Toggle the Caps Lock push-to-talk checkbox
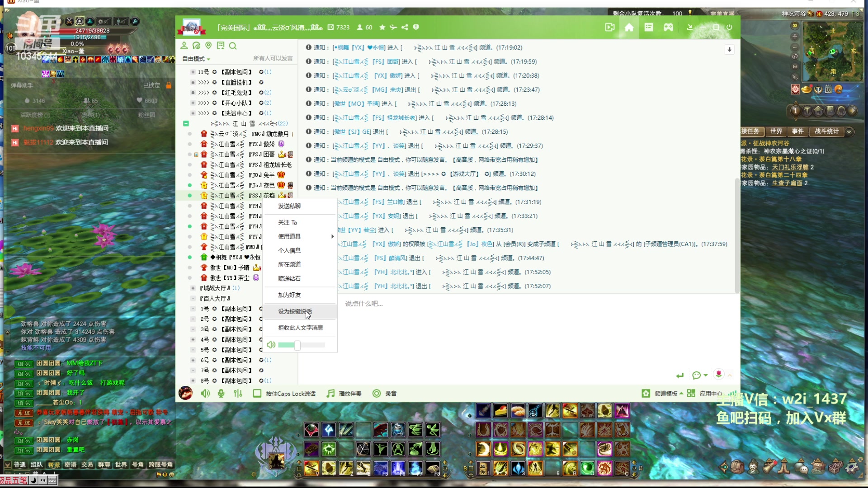Viewport: 868px width, 488px height. tap(257, 394)
